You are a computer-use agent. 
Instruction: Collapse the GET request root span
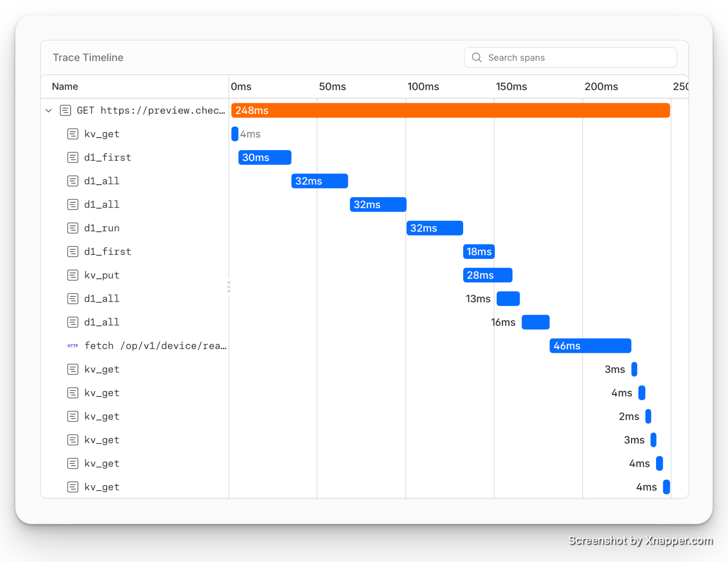[x=49, y=110]
